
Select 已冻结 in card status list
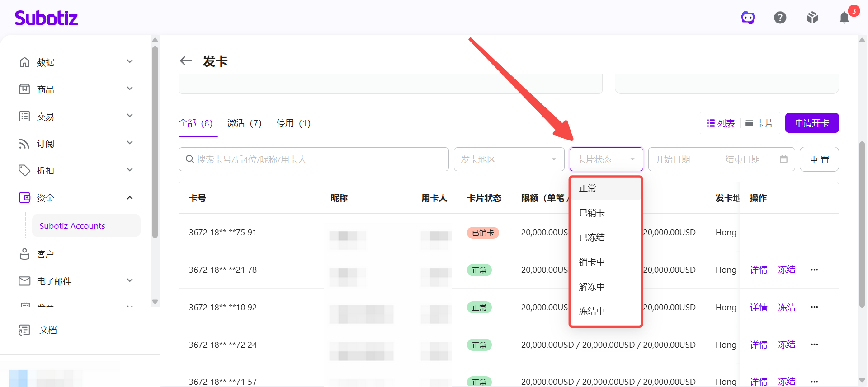click(x=606, y=237)
